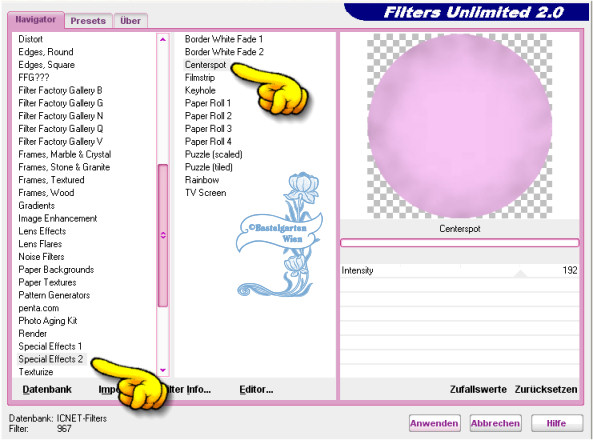This screenshot has width=593, height=440.
Task: Choose the Keyhole filter
Action: click(200, 90)
